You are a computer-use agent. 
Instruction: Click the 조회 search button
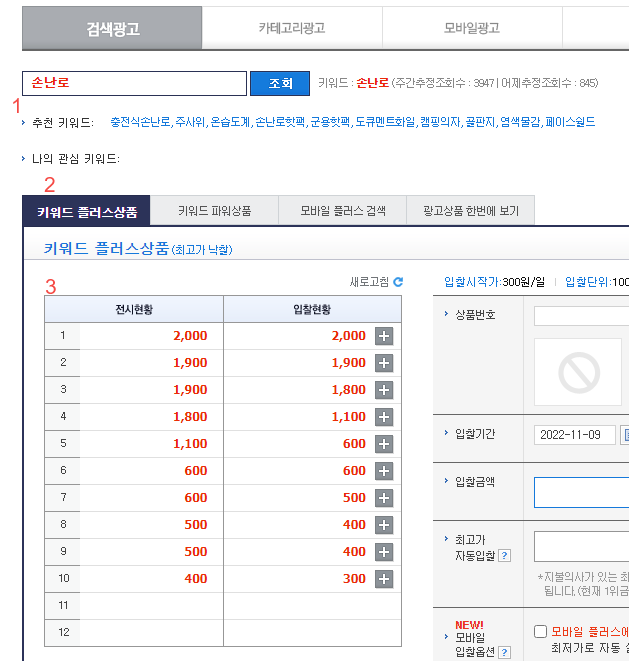[x=280, y=83]
